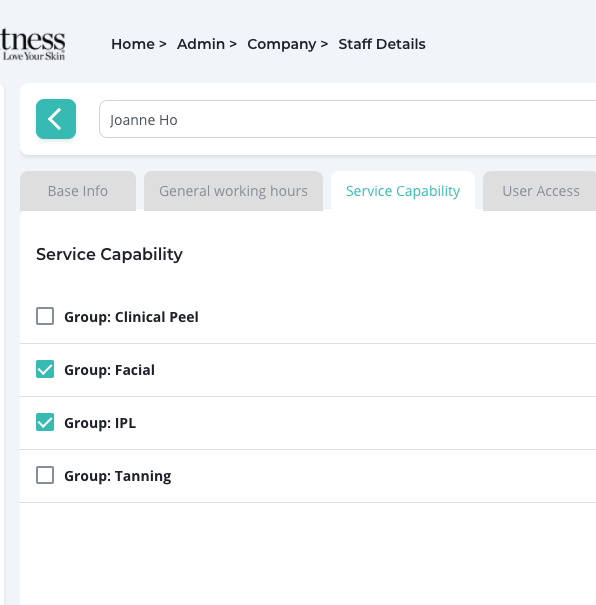This screenshot has height=605, width=596.
Task: Click the 'Group: Tanning' label text
Action: (x=118, y=476)
